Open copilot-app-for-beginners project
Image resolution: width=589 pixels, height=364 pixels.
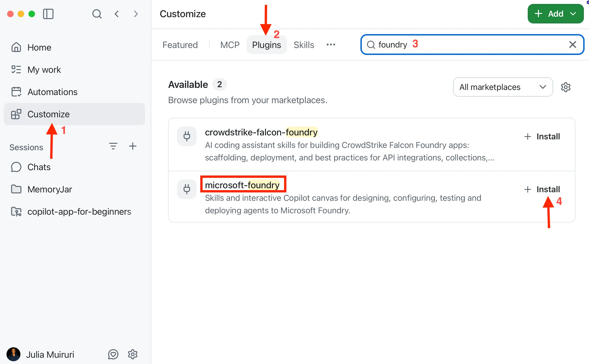[74, 212]
